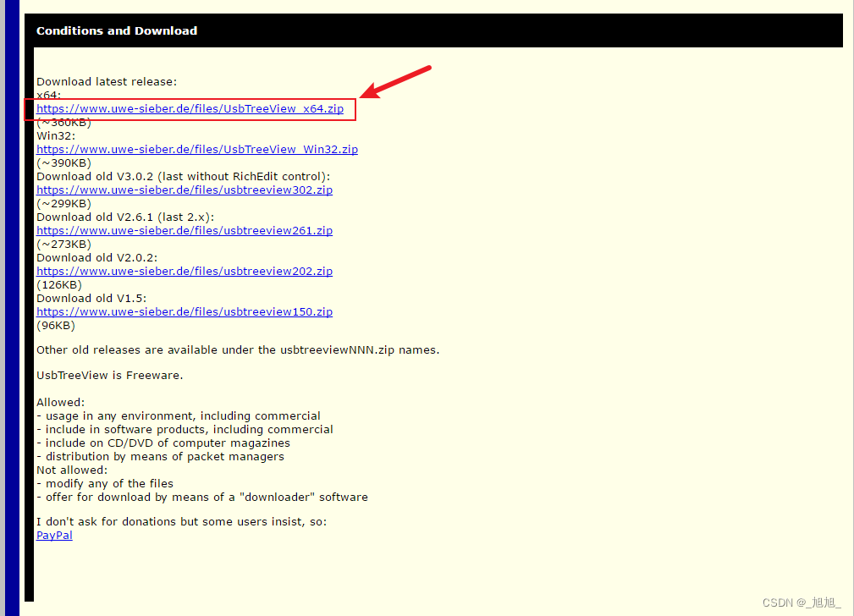
Task: Download old version usbtreeview150.zip
Action: coord(185,312)
